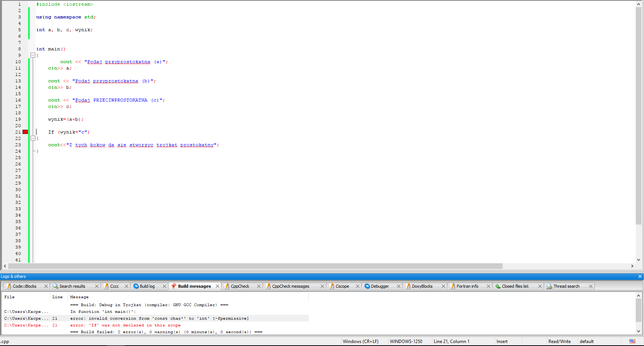Click the Build messages tab icon
The height and width of the screenshot is (346, 644).
click(x=174, y=286)
